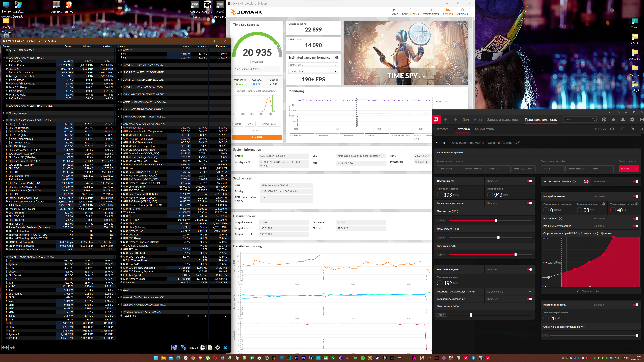The width and height of the screenshot is (644, 362).
Task: Toggle the Ноль об/мин zero RPM switch
Action: point(635,219)
